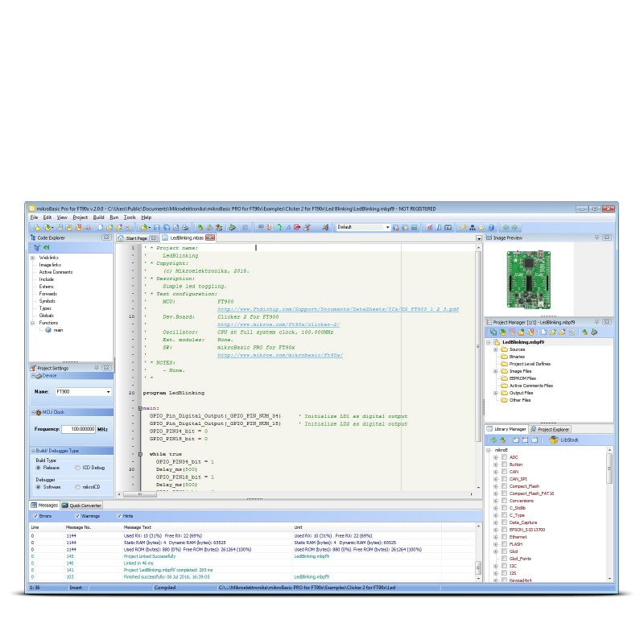The height and width of the screenshot is (644, 644).
Task: Select the ICD Debug radio button
Action: (77, 468)
